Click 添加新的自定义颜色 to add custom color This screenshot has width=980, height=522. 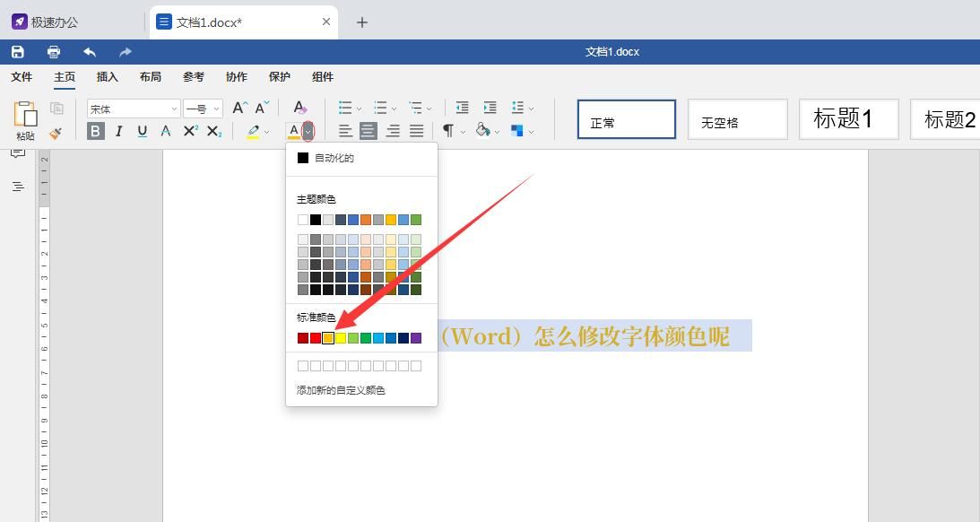[341, 390]
